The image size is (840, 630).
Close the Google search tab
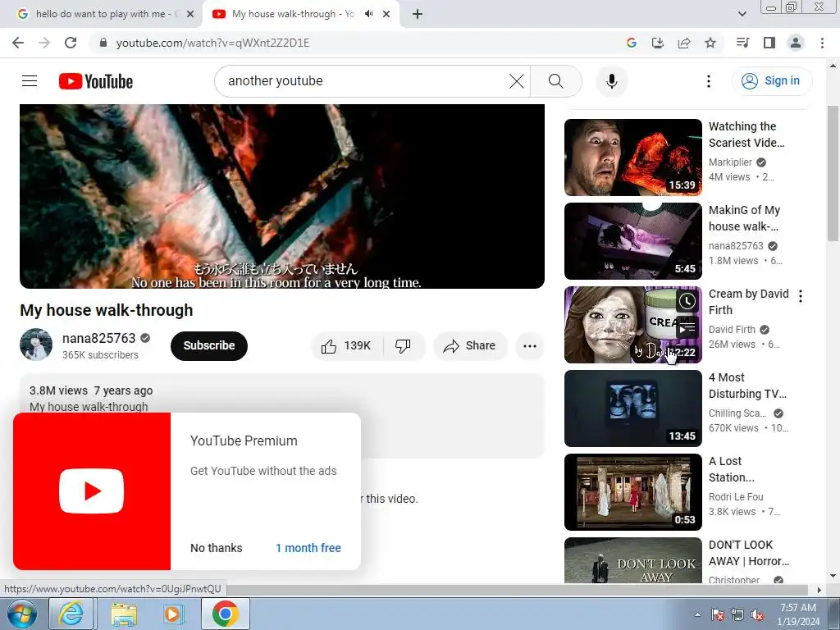pyautogui.click(x=190, y=15)
